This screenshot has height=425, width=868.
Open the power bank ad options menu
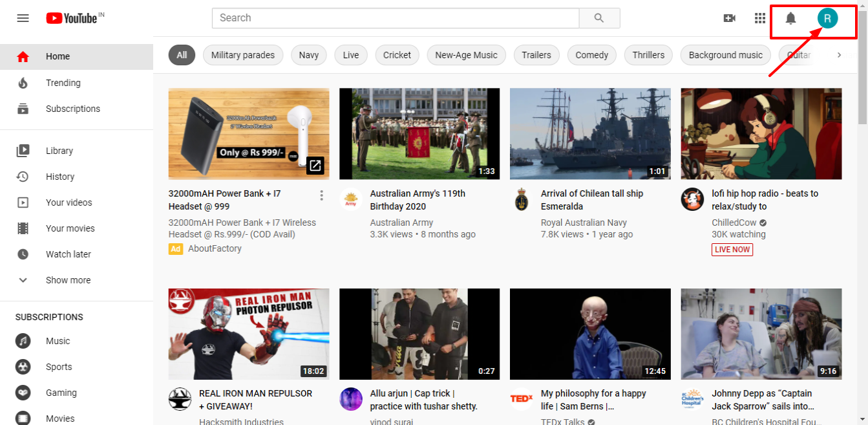[322, 195]
